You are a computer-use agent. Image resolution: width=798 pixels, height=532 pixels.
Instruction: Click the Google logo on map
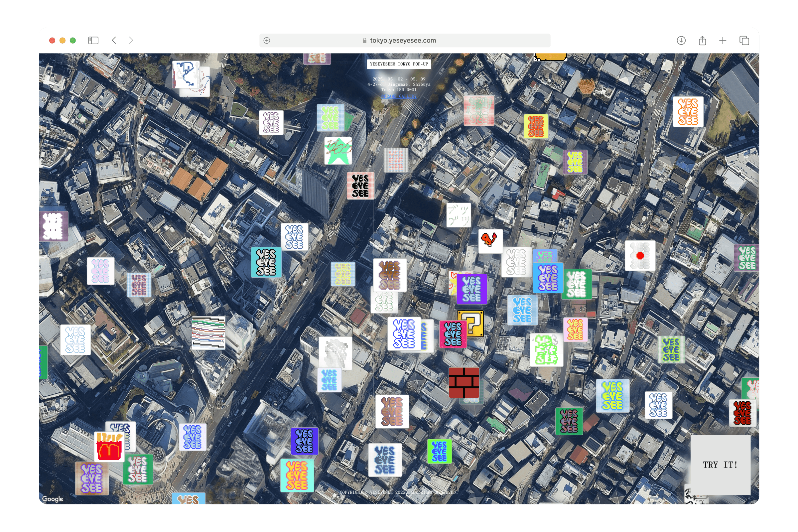(x=53, y=499)
